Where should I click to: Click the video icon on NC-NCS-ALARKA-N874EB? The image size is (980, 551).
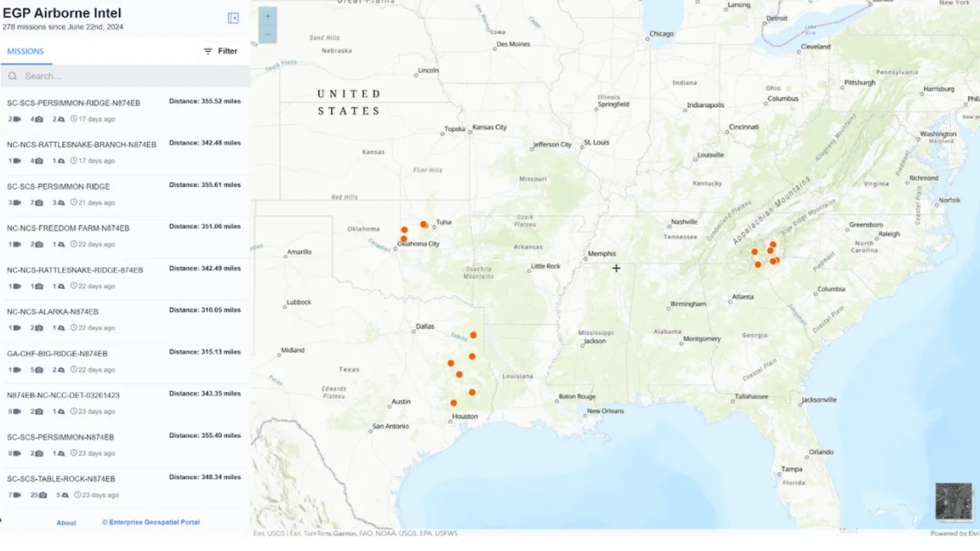click(17, 327)
